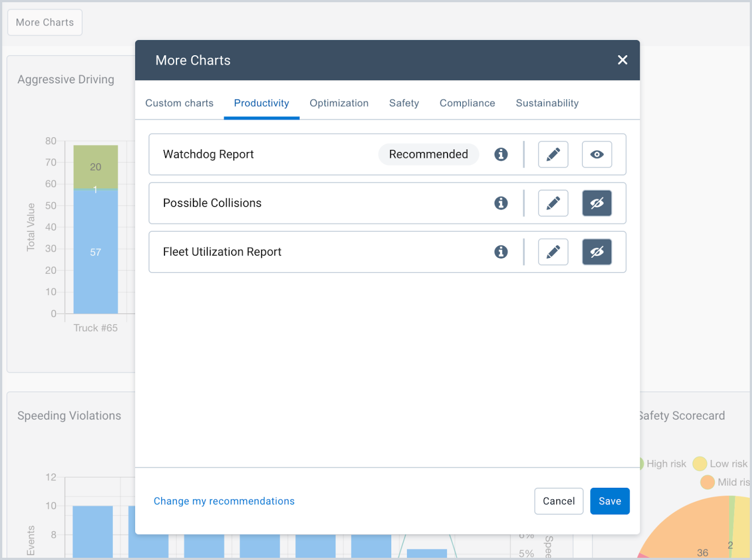Select the Sustainability tab
Screen dimensions: 752x560
pos(546,103)
